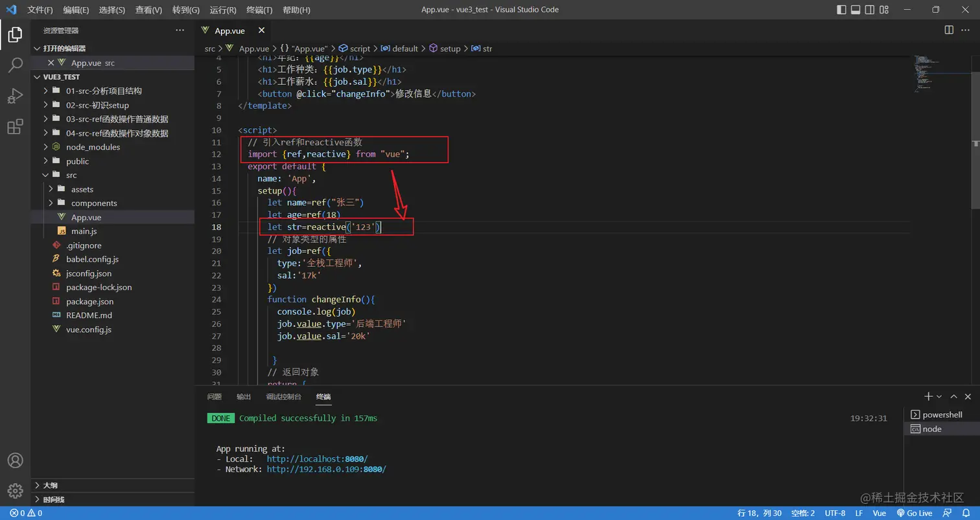
Task: Change UTF-8 file encoding
Action: pyautogui.click(x=835, y=513)
